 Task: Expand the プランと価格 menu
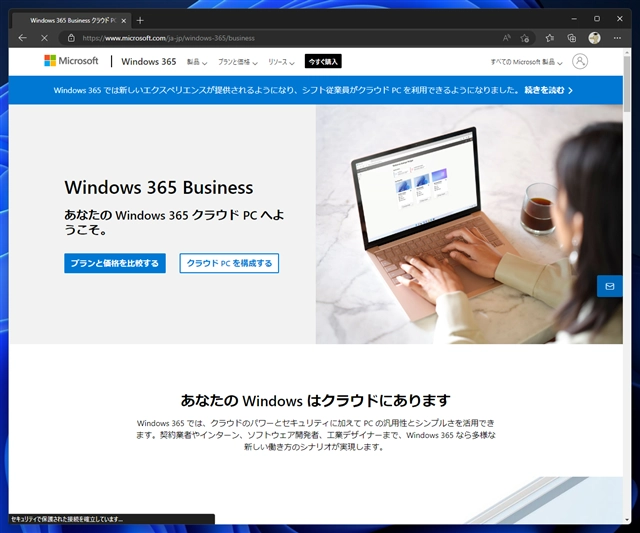[x=238, y=62]
